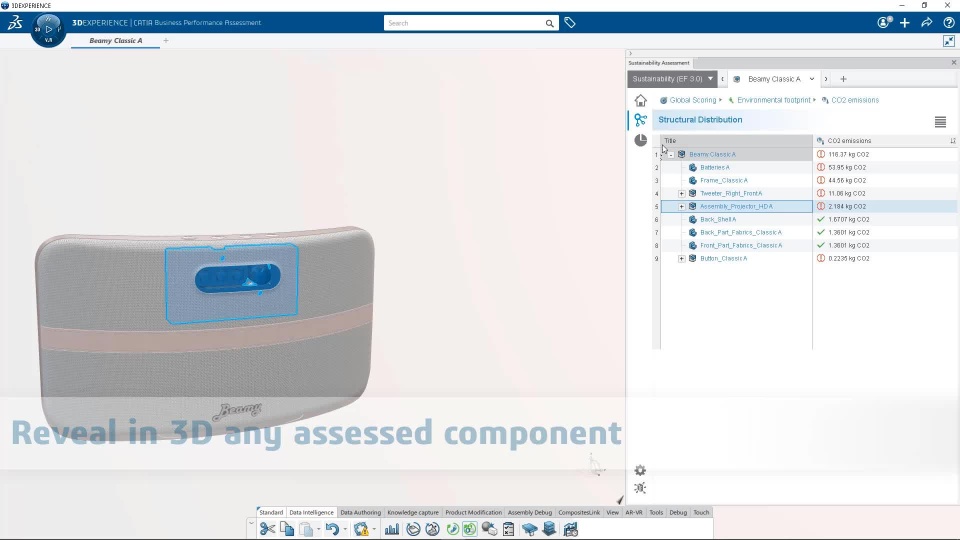This screenshot has height=540, width=960.
Task: Expand the Button_Classic A node
Action: tap(681, 258)
